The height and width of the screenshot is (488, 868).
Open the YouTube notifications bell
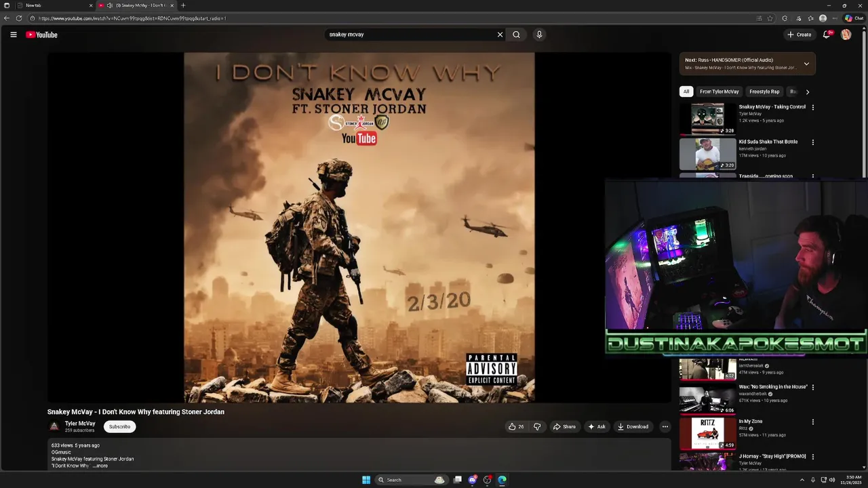827,35
